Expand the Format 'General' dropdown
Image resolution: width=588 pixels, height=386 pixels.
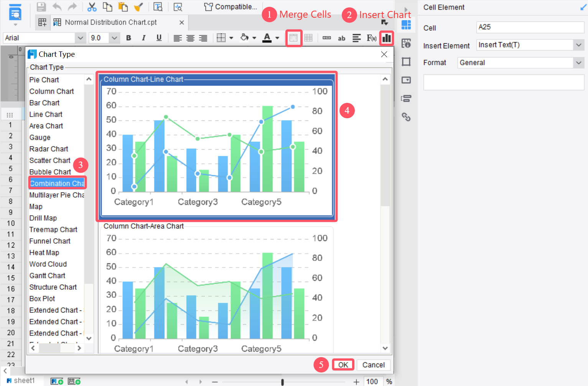click(x=578, y=63)
